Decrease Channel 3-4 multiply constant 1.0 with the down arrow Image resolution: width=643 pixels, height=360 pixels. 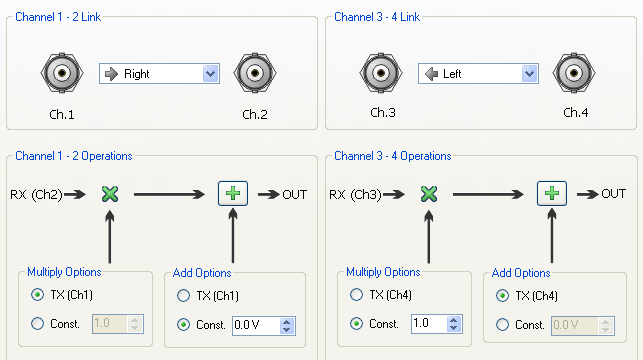[454, 328]
